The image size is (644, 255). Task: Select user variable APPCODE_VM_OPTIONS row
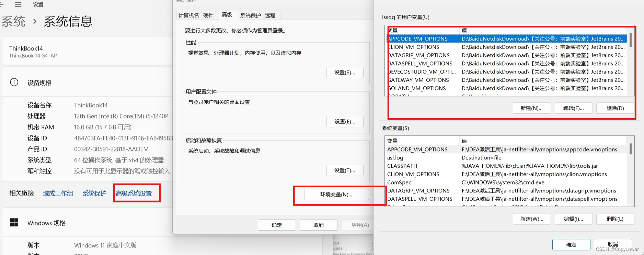(x=507, y=39)
